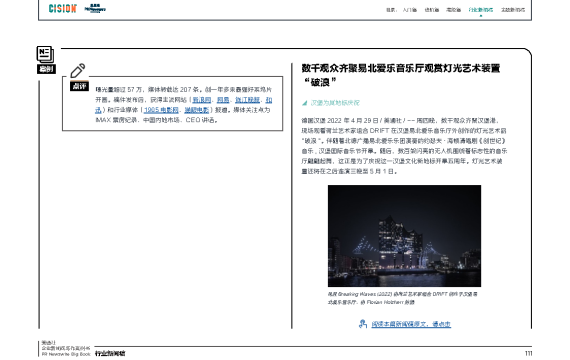Screen dimensions: 570x360
Task: Click the newspaper case-study icon
Action: (45, 54)
